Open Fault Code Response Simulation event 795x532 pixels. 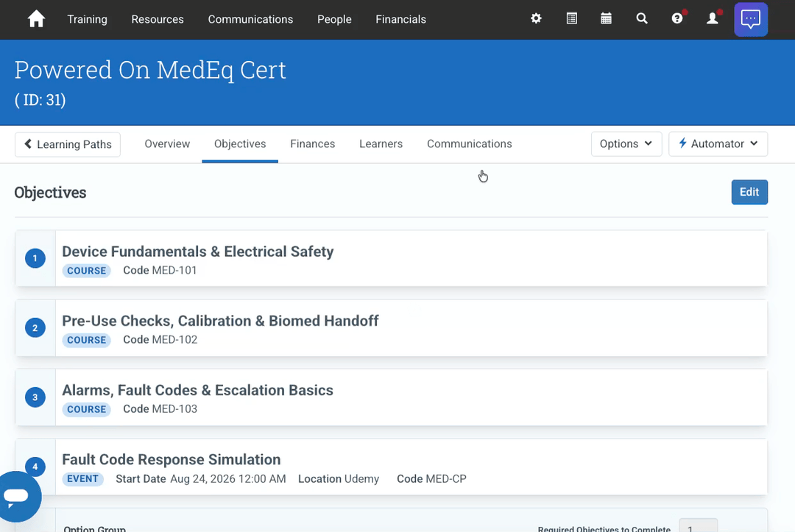coord(172,460)
